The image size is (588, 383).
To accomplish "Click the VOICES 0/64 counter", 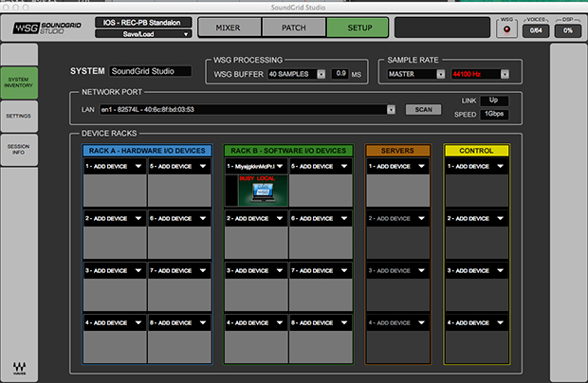I will click(x=536, y=30).
